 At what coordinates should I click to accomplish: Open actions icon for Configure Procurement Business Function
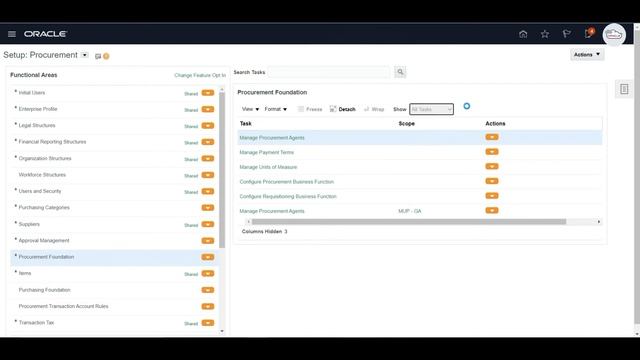(x=492, y=181)
